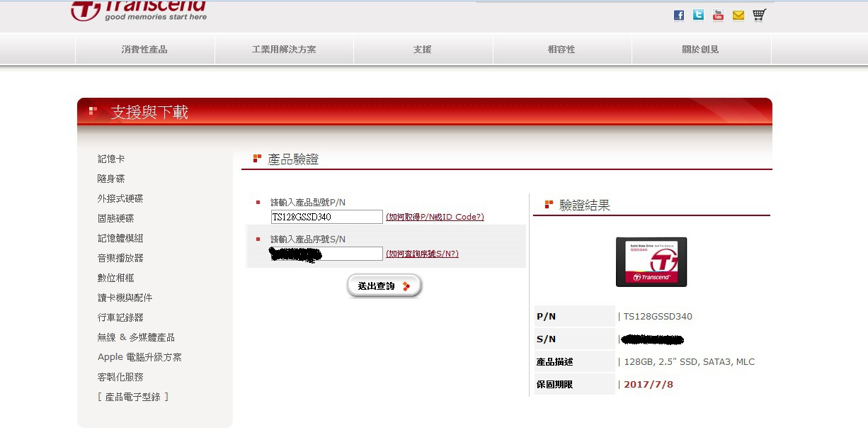This screenshot has width=868, height=440.
Task: Open 關於創見 navigation menu
Action: click(700, 50)
